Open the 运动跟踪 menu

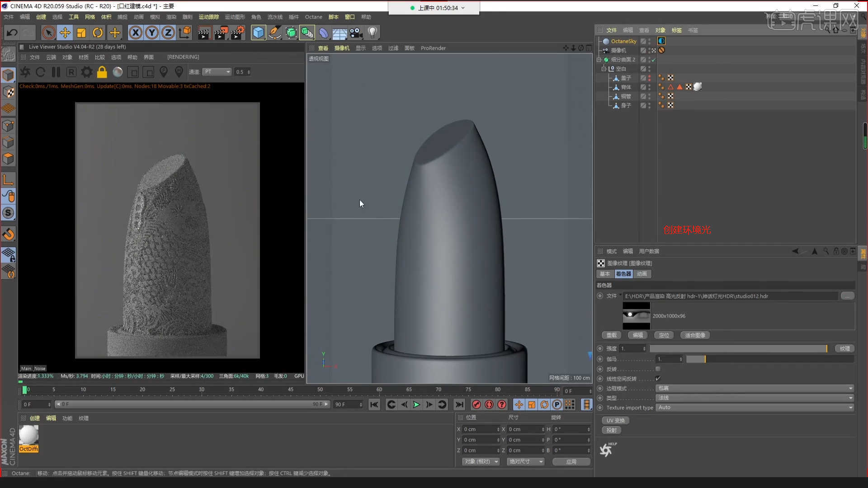(209, 17)
